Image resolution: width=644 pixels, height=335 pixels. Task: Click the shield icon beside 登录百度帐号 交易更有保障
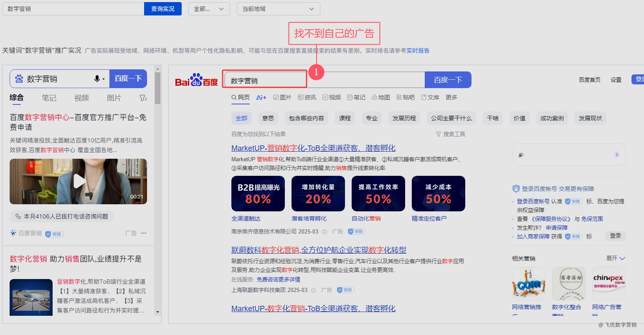pos(516,189)
